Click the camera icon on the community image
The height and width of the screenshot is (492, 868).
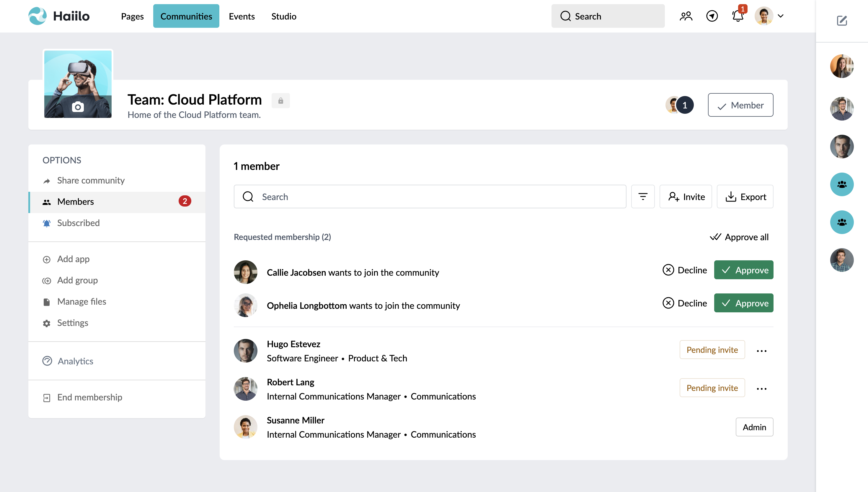click(78, 107)
